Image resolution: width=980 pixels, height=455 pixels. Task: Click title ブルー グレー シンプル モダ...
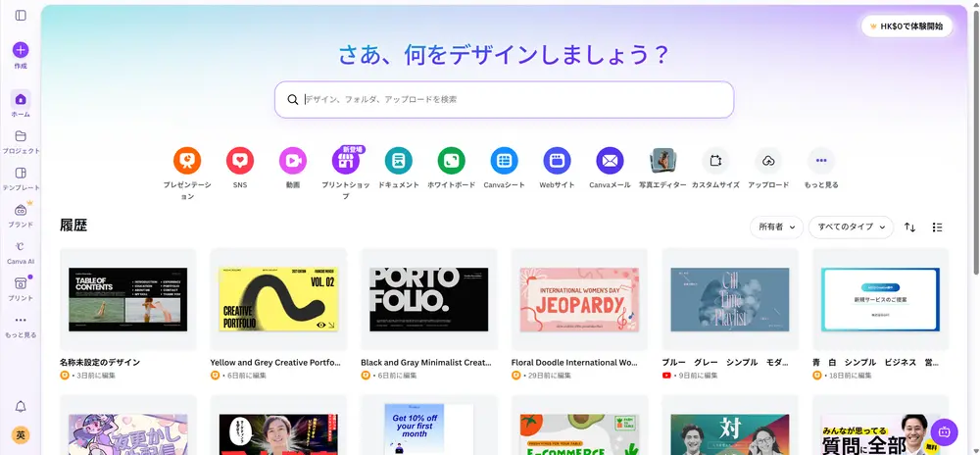click(x=725, y=363)
